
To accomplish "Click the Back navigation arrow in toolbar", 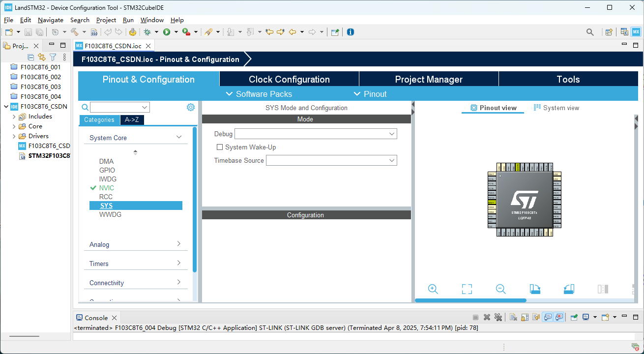I will pyautogui.click(x=293, y=32).
